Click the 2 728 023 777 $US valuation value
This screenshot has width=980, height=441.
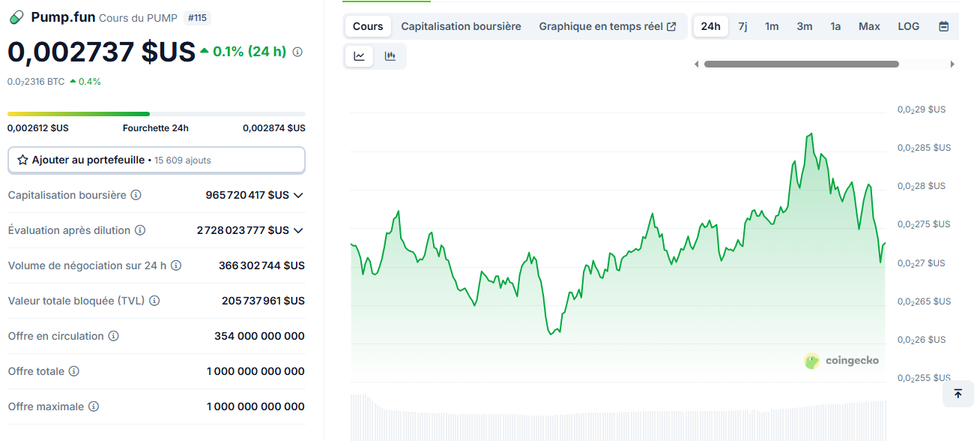click(243, 230)
